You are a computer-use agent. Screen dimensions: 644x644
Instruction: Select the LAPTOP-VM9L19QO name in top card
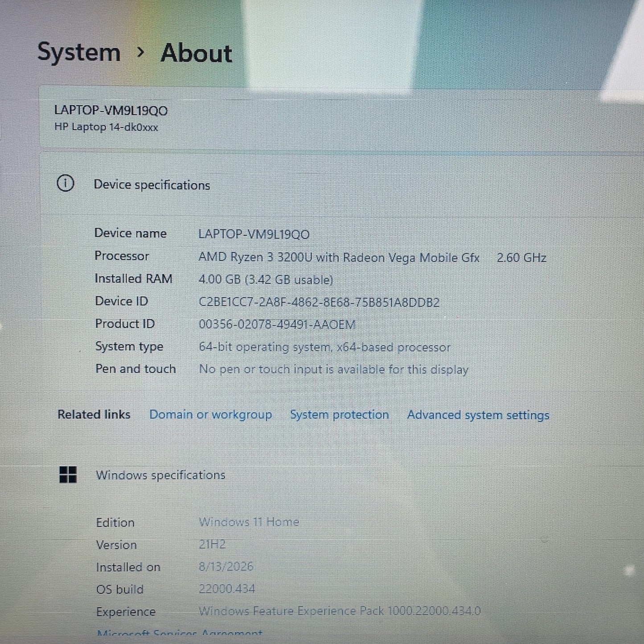(x=111, y=111)
